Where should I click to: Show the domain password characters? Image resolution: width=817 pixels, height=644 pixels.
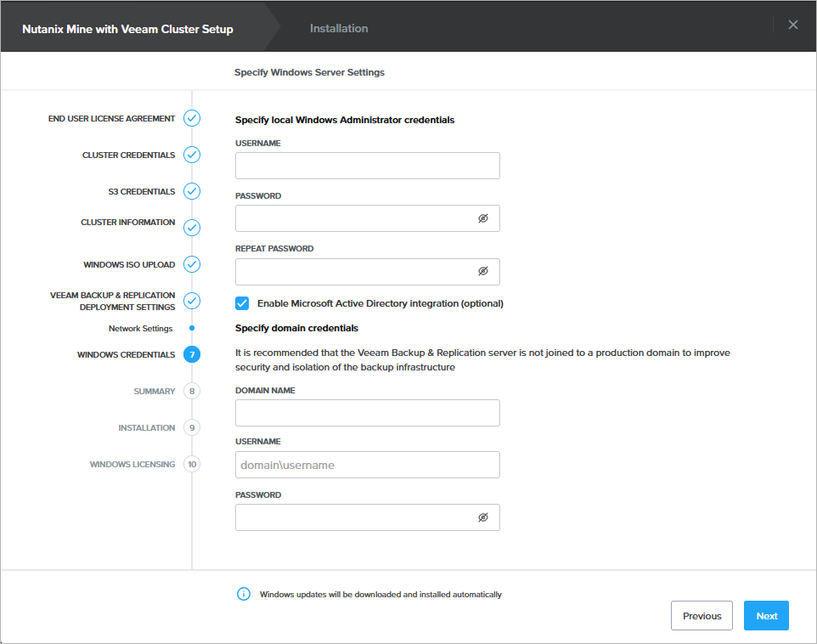[x=483, y=517]
